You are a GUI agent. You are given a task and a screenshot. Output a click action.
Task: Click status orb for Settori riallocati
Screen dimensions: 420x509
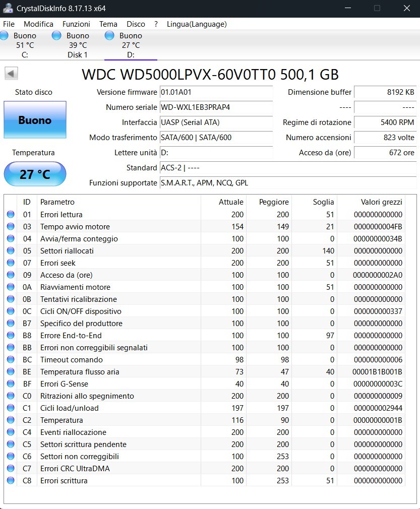11,250
